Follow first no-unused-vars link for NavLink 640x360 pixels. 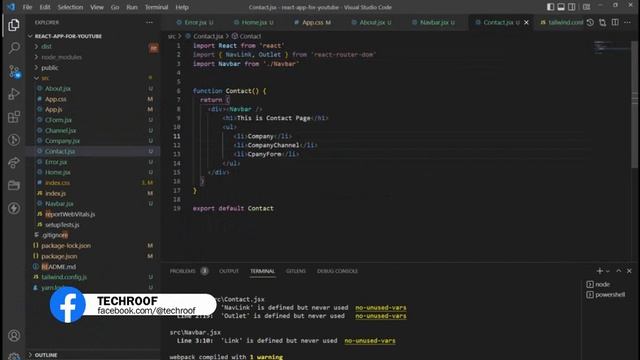click(381, 308)
